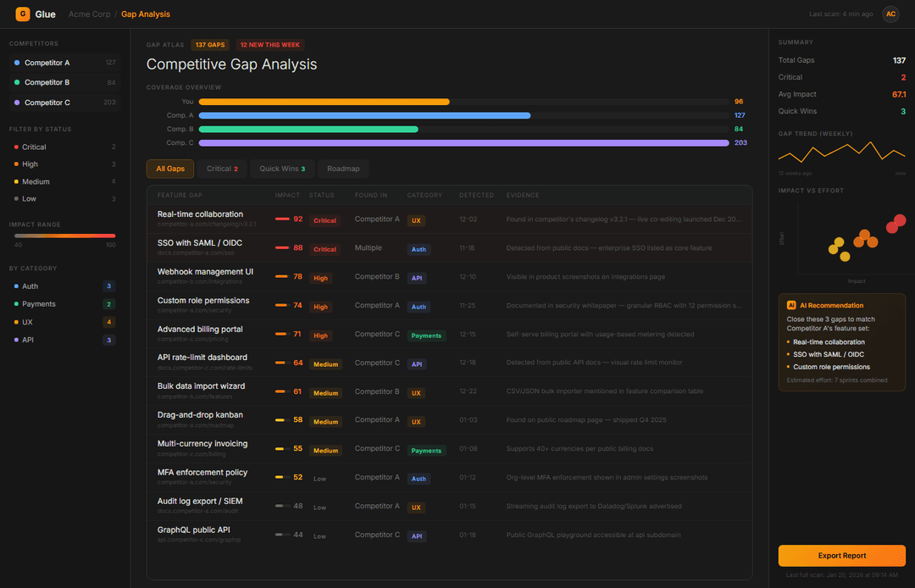Click the Payments badge on Advanced billing portal row
915x588 pixels.
point(426,336)
